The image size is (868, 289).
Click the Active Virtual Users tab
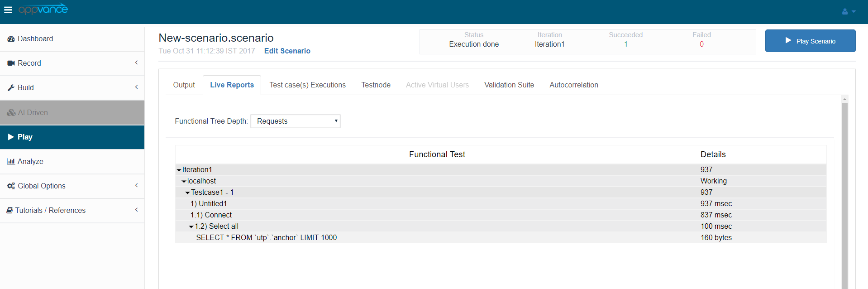[438, 85]
